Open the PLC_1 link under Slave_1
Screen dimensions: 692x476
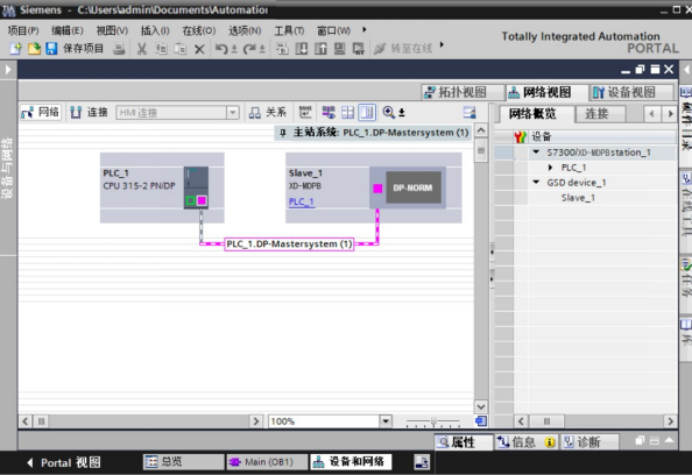[x=301, y=202]
